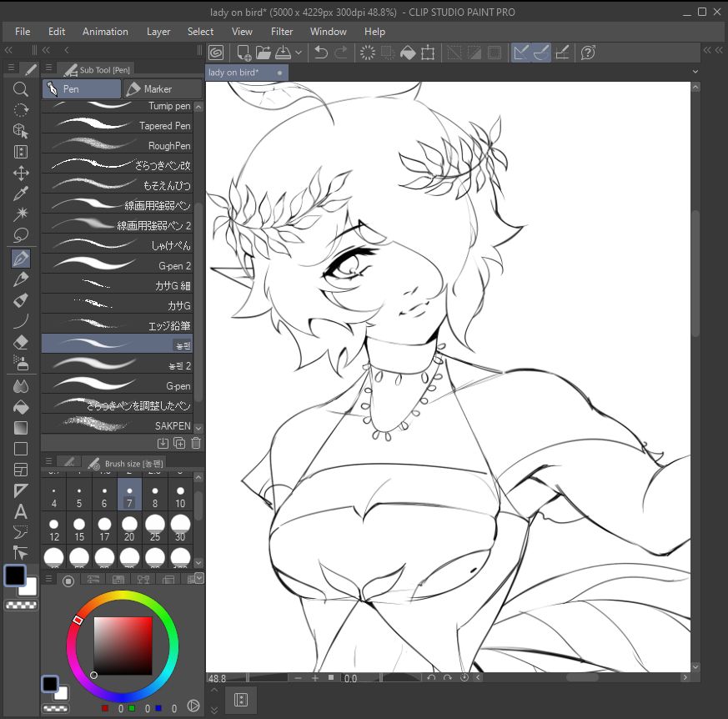Select the Zoom magnifier tool
728x719 pixels.
click(x=20, y=88)
